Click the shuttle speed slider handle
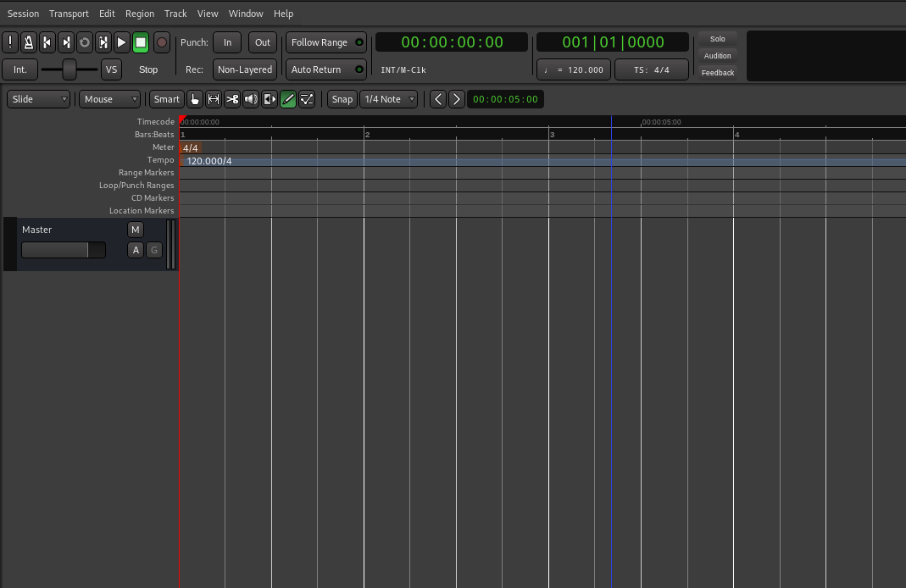 [x=69, y=69]
